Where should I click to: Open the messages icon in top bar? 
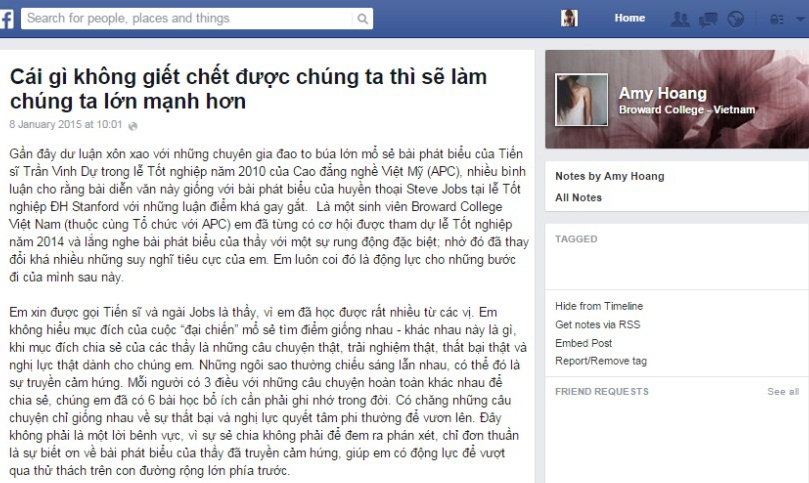708,20
